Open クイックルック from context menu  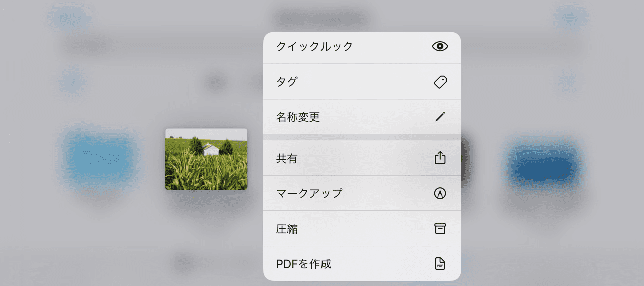click(x=362, y=47)
